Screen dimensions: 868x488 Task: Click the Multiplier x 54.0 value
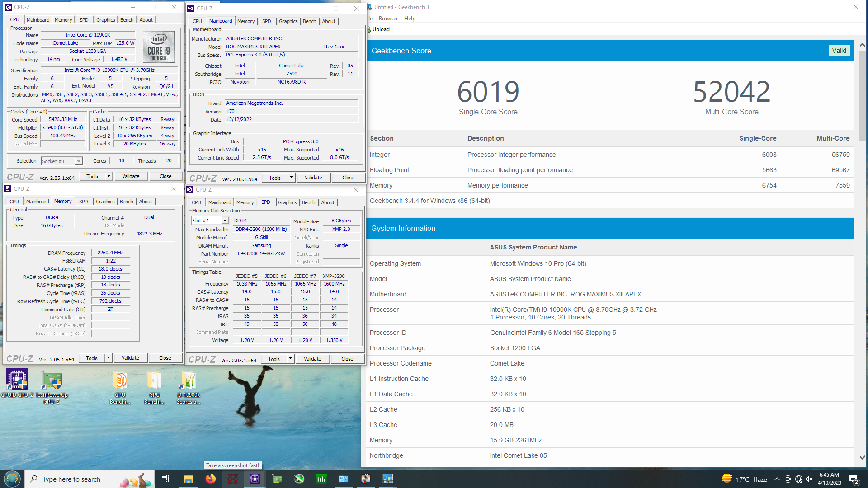(x=63, y=127)
